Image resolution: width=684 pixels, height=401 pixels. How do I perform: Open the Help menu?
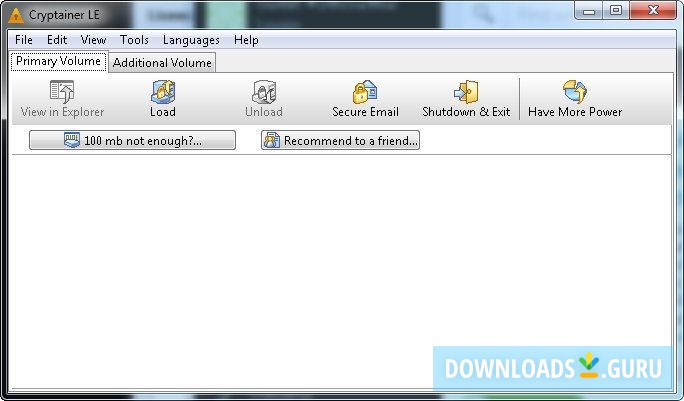click(246, 40)
